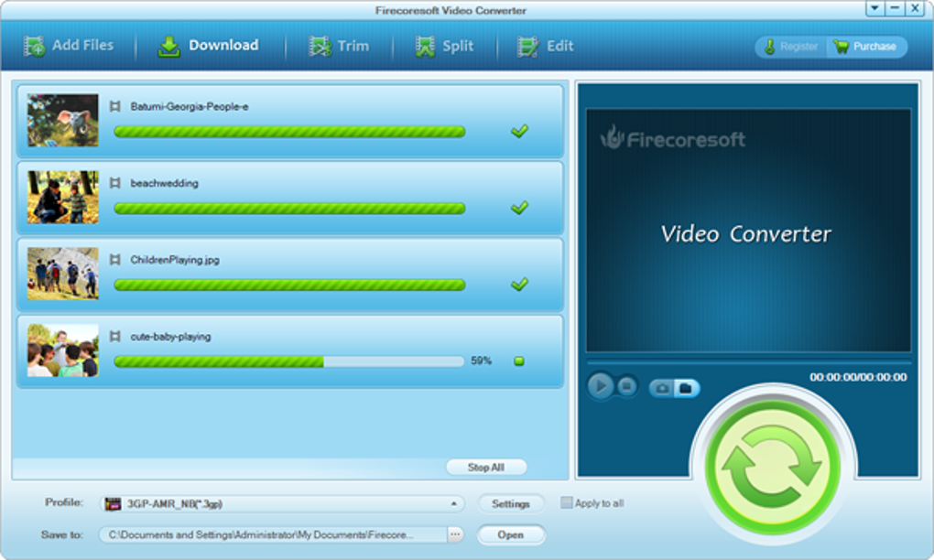Screen dimensions: 934x560
Task: Click the cute-baby-playing file name
Action: [170, 337]
